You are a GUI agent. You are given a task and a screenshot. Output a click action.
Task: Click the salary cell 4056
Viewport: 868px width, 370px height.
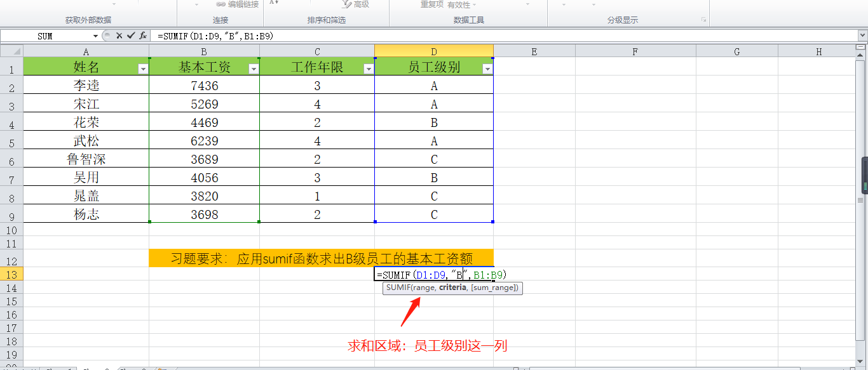click(204, 177)
